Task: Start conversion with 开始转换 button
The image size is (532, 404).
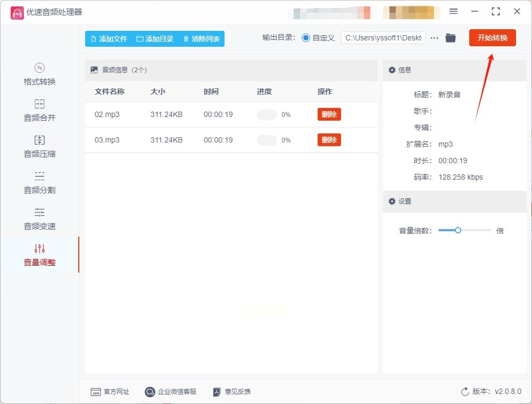Action: pos(492,38)
